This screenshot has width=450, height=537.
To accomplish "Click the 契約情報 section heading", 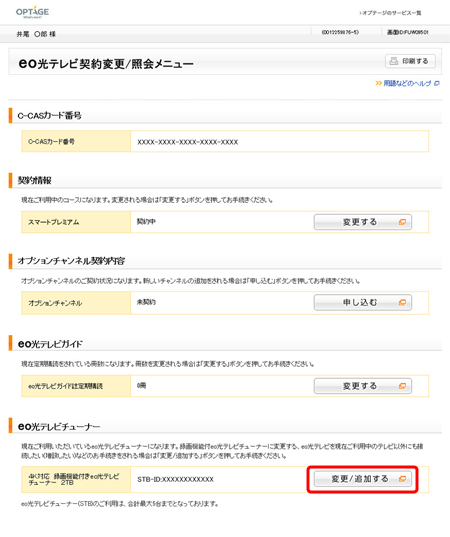I will tap(35, 180).
